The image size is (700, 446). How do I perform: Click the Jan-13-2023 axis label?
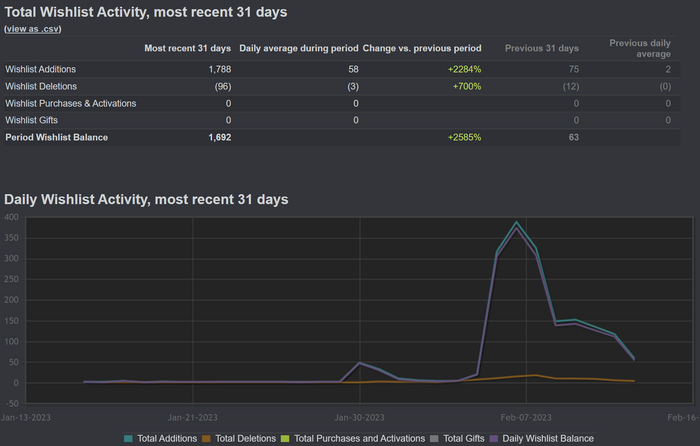(25, 417)
